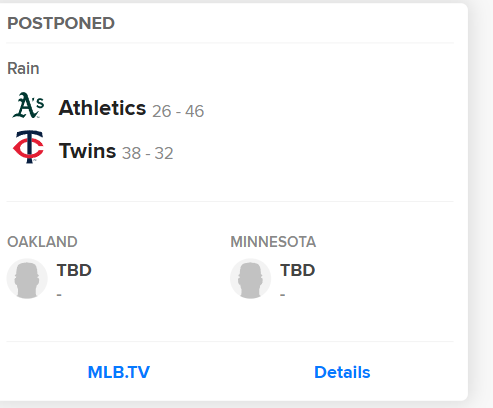Click the Twins team name
This screenshot has width=493, height=408.
pyautogui.click(x=87, y=150)
